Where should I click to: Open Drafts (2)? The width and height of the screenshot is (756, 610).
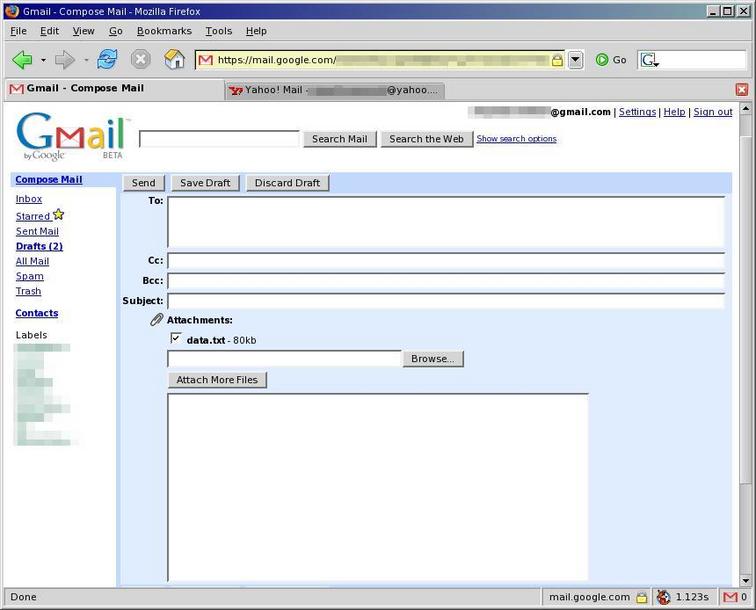click(39, 246)
